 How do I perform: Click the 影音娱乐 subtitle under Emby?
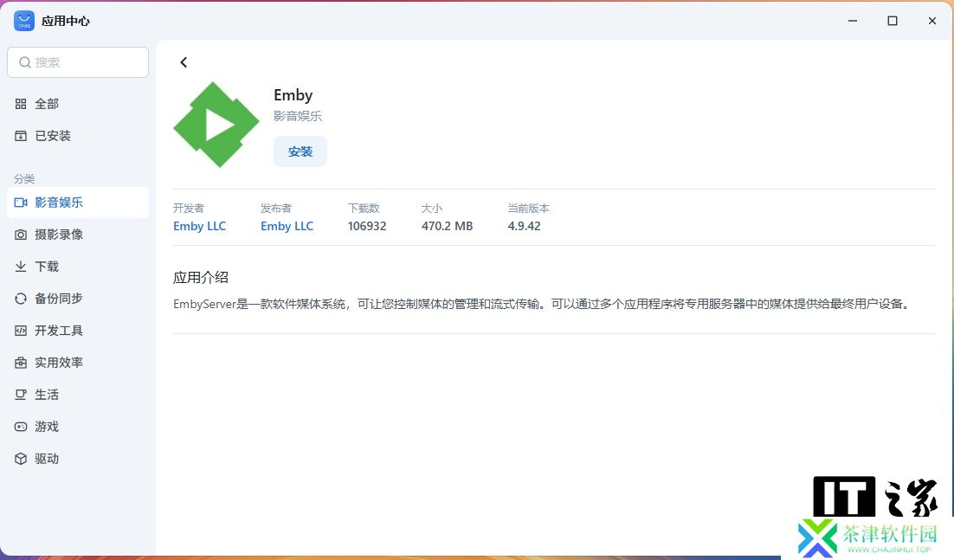click(298, 116)
